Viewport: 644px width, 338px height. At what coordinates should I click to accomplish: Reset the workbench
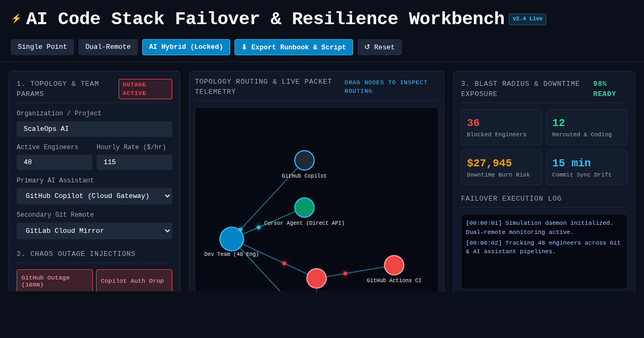tap(379, 47)
